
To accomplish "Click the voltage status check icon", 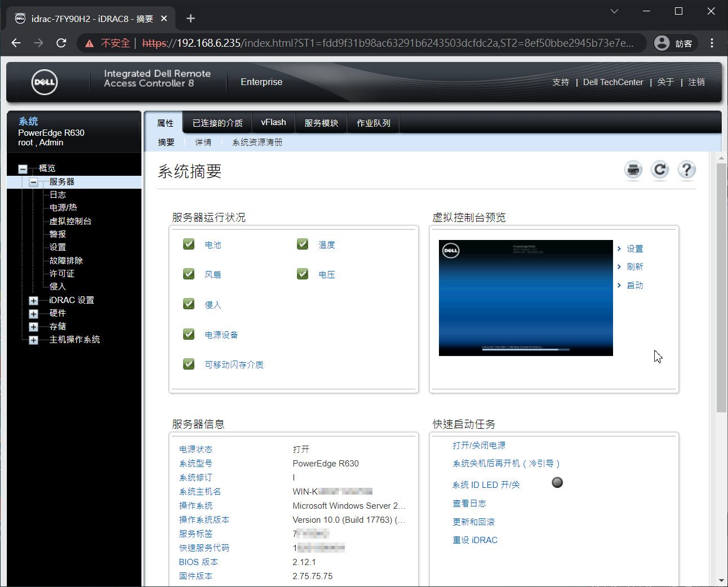I will point(303,274).
